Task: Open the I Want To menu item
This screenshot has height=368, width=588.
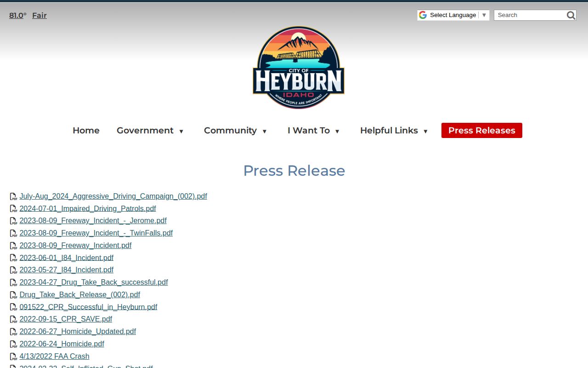Action: tap(309, 130)
